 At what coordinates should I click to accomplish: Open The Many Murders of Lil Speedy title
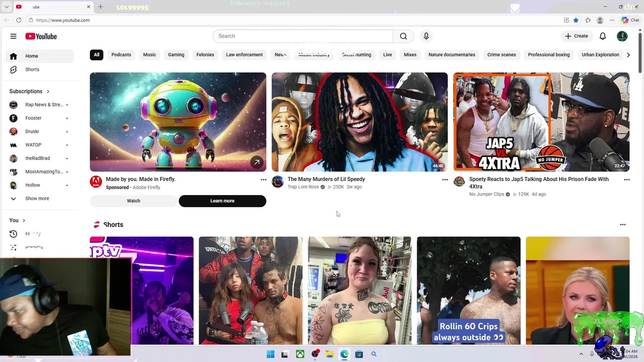click(326, 179)
